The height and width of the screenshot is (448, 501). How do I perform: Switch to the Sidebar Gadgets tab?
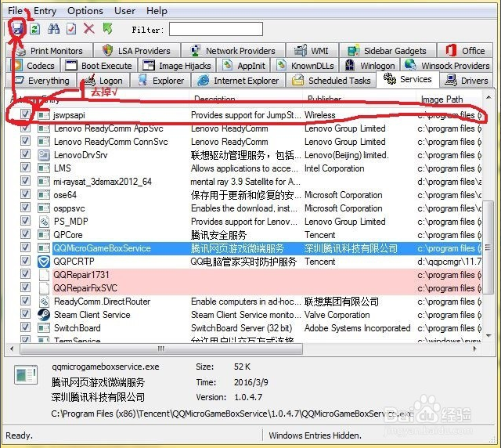click(387, 51)
